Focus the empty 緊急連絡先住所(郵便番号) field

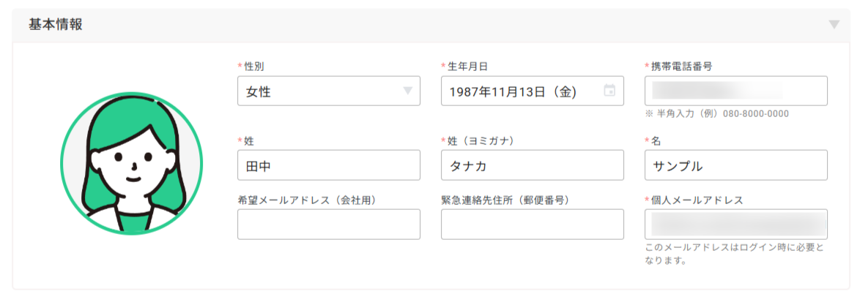point(532,224)
